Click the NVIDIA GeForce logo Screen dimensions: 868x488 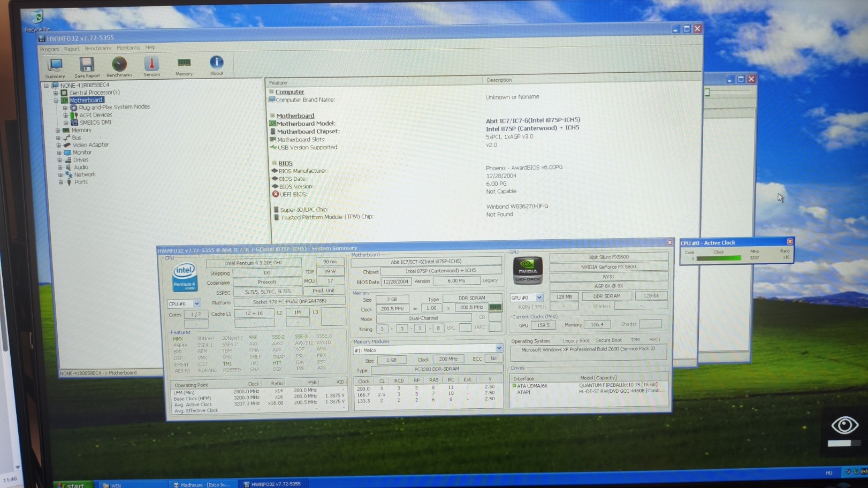[x=528, y=271]
